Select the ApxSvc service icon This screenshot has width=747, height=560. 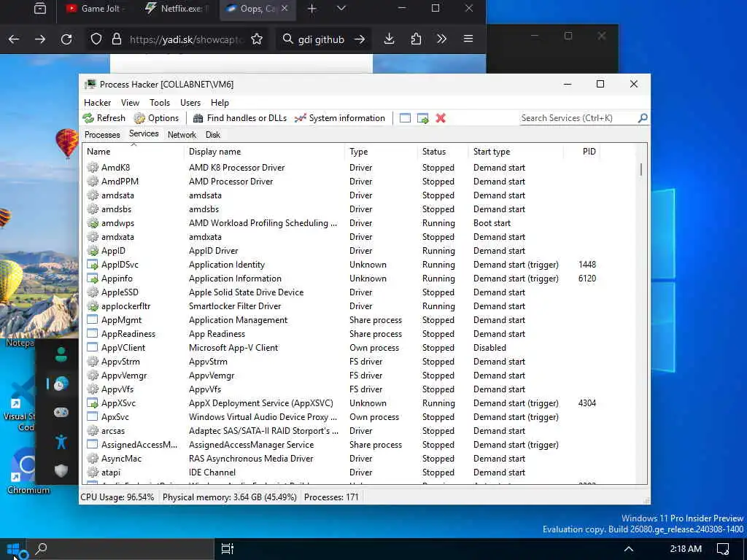tap(93, 416)
